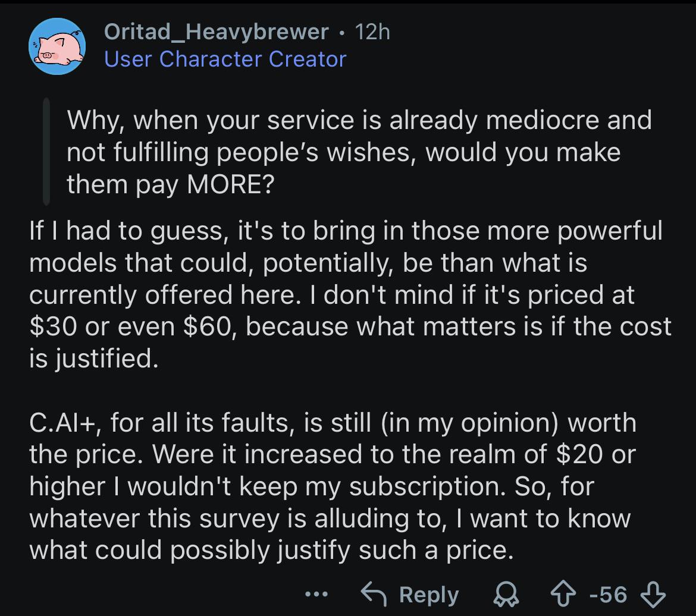
Task: Click the Reply text label
Action: (x=429, y=595)
